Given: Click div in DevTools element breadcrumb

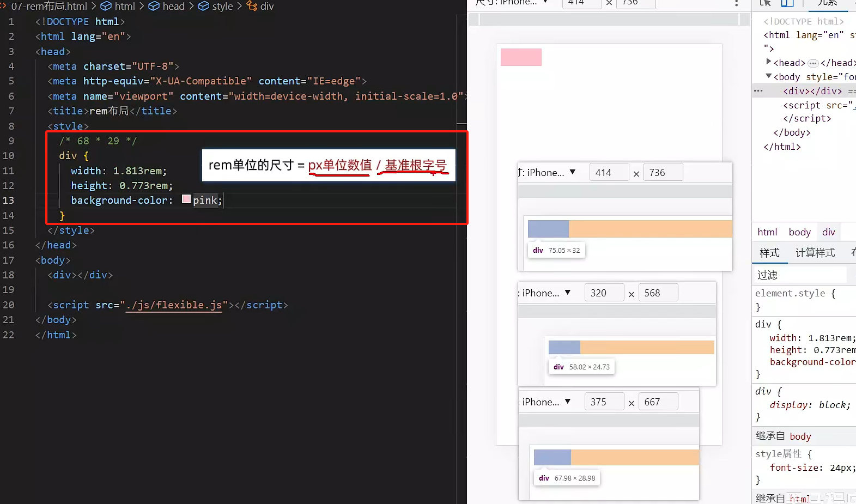Looking at the screenshot, I should point(829,232).
